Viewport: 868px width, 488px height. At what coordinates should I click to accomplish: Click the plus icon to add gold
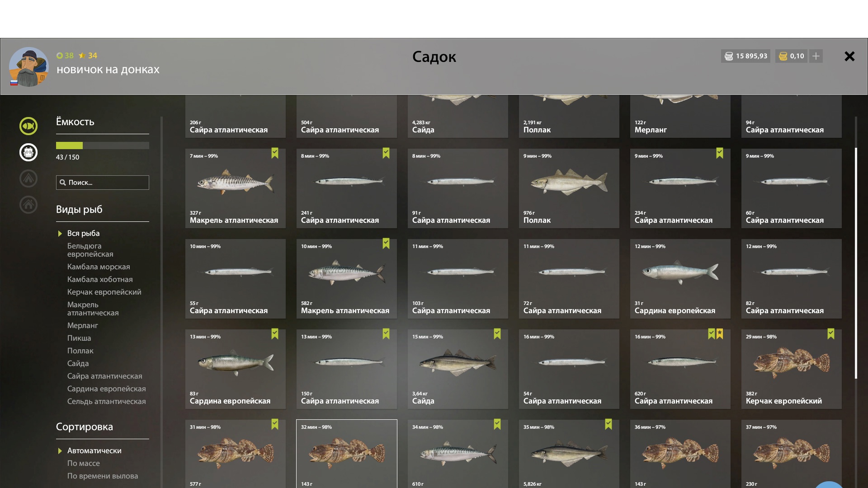(x=816, y=56)
